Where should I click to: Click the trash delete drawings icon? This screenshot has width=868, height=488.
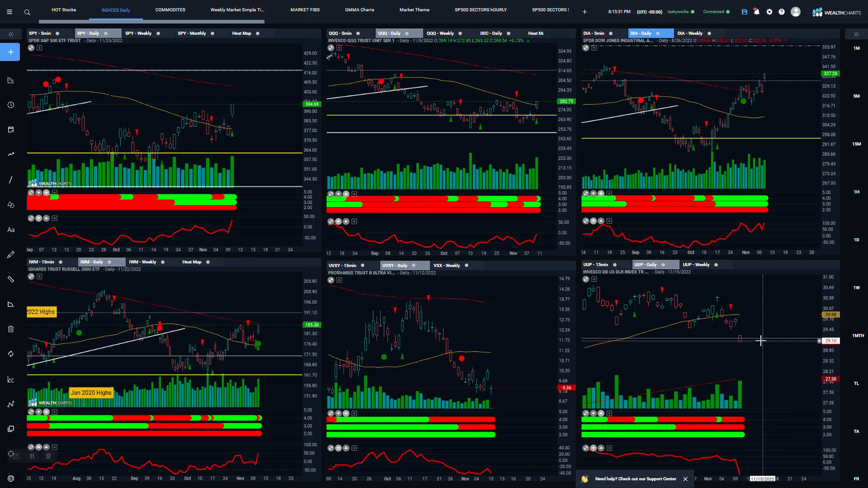[x=11, y=329]
